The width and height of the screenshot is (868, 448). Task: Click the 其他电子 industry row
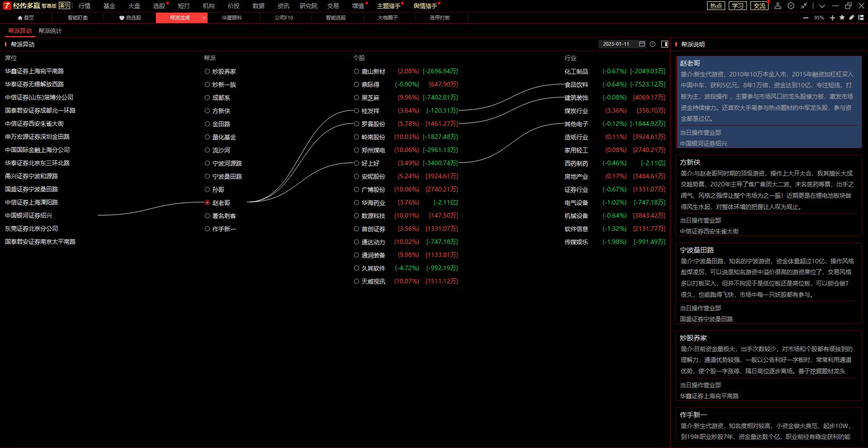click(615, 124)
